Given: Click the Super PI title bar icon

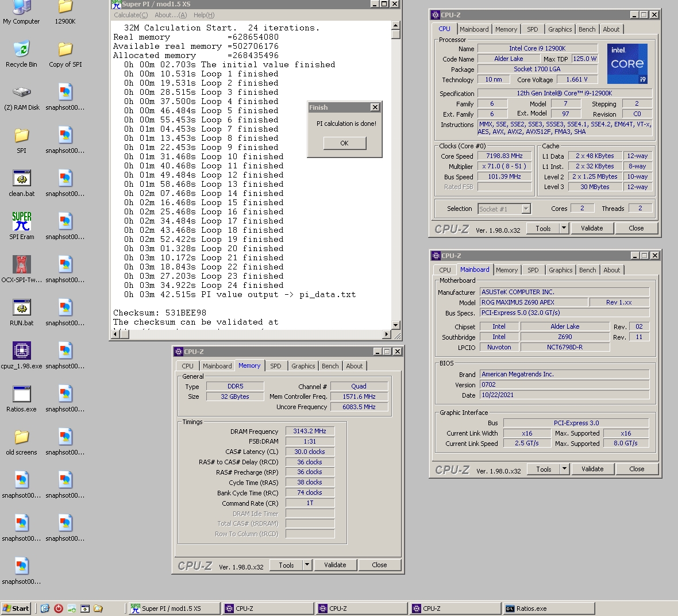Looking at the screenshot, I should coord(116,5).
